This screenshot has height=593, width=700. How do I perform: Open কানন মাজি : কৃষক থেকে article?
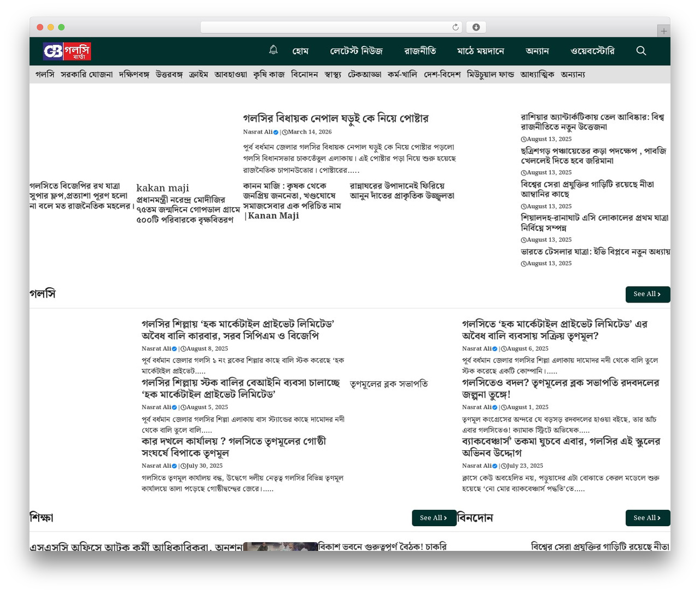tap(292, 201)
